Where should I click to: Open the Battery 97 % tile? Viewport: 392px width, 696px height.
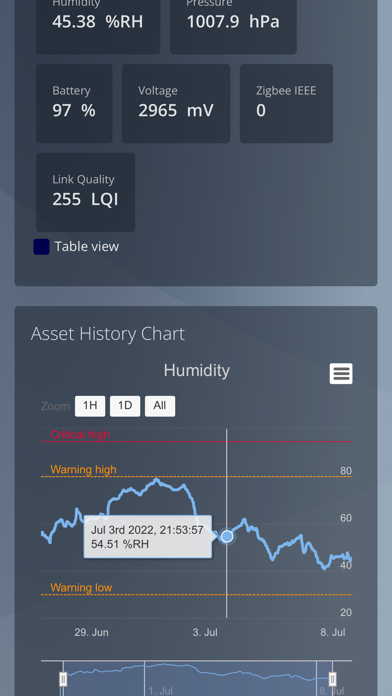(74, 103)
